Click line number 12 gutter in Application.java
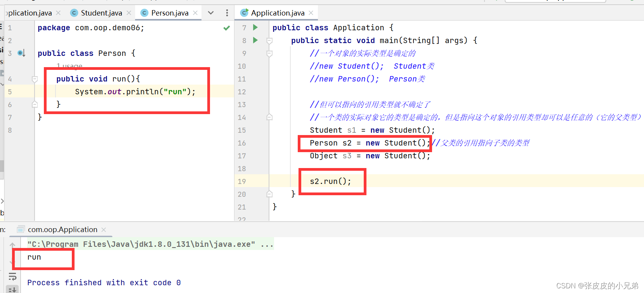Viewport: 644px width, 293px height. [x=242, y=92]
